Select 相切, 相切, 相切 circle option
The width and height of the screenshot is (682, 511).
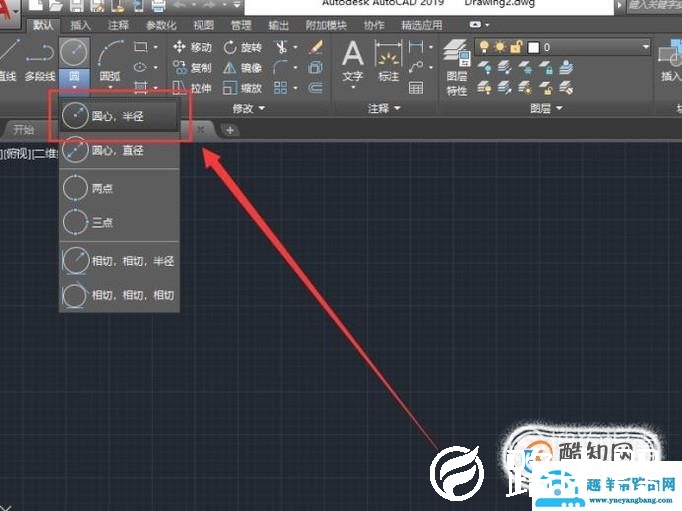coord(132,295)
